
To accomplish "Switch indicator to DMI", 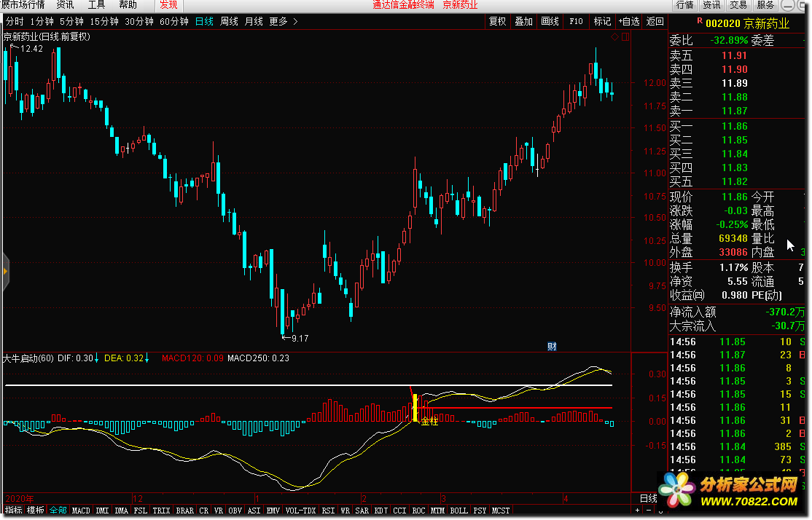I will coord(103,511).
